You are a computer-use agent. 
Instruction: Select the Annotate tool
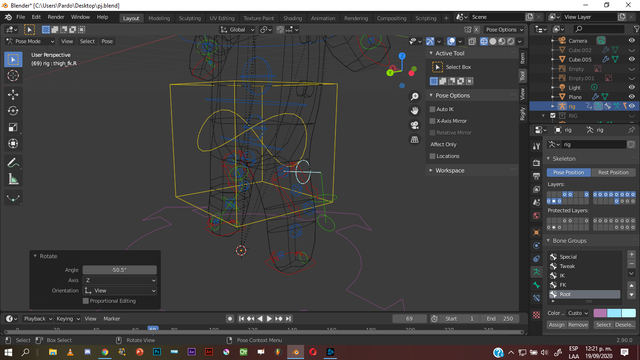(x=13, y=163)
